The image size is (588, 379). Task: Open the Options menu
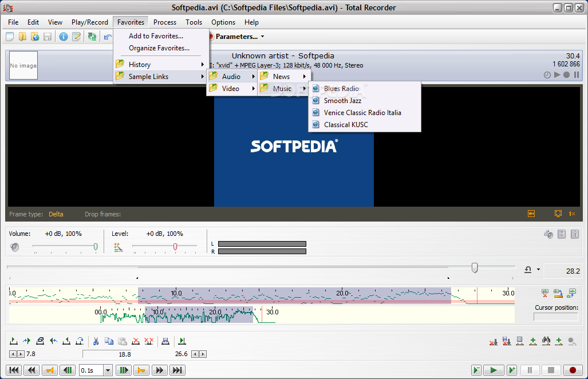pos(223,22)
